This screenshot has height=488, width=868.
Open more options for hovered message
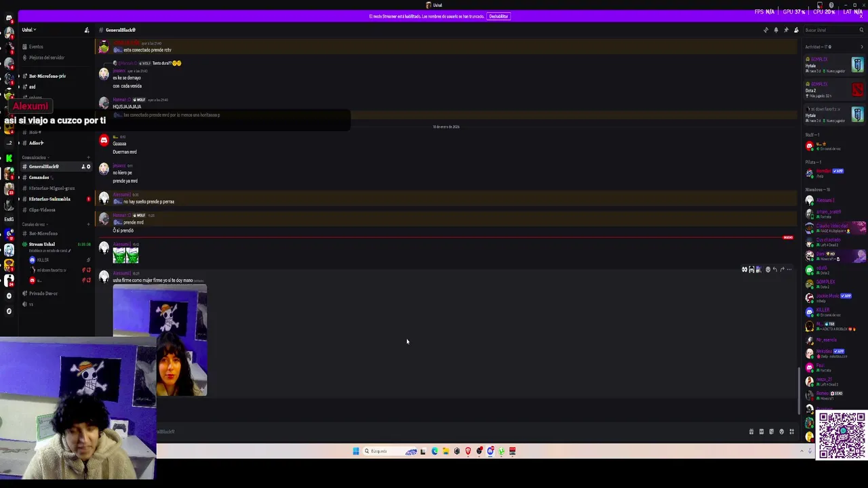tap(789, 270)
